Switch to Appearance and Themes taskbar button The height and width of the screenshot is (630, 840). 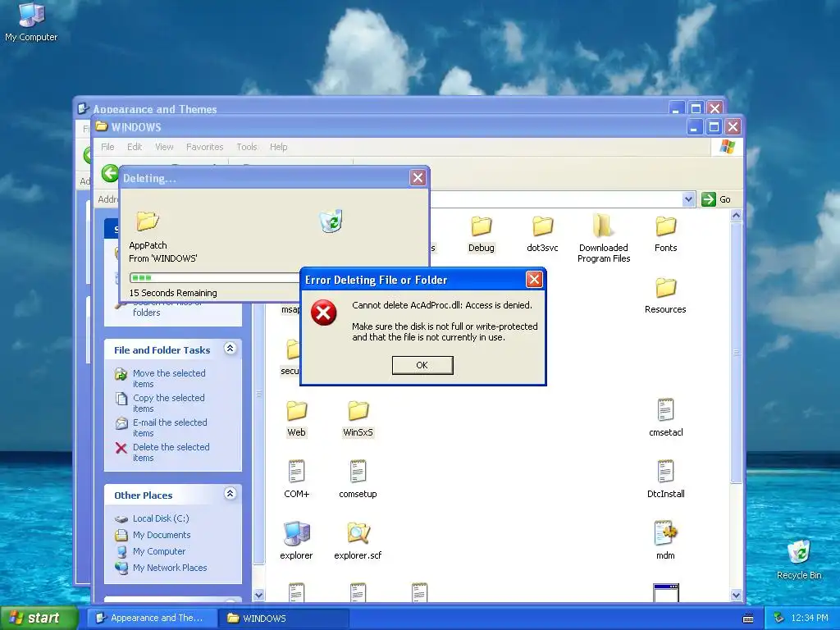coord(152,618)
